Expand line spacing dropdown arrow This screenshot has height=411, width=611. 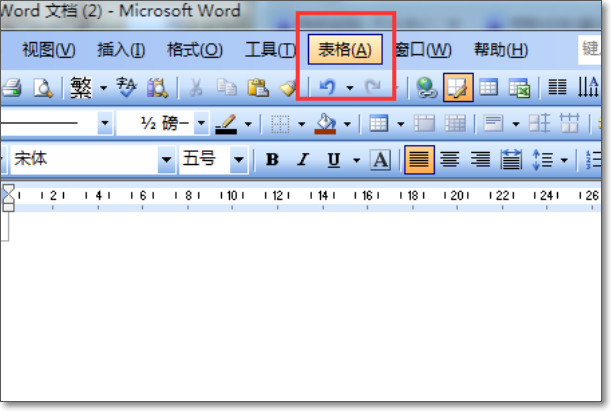point(564,160)
